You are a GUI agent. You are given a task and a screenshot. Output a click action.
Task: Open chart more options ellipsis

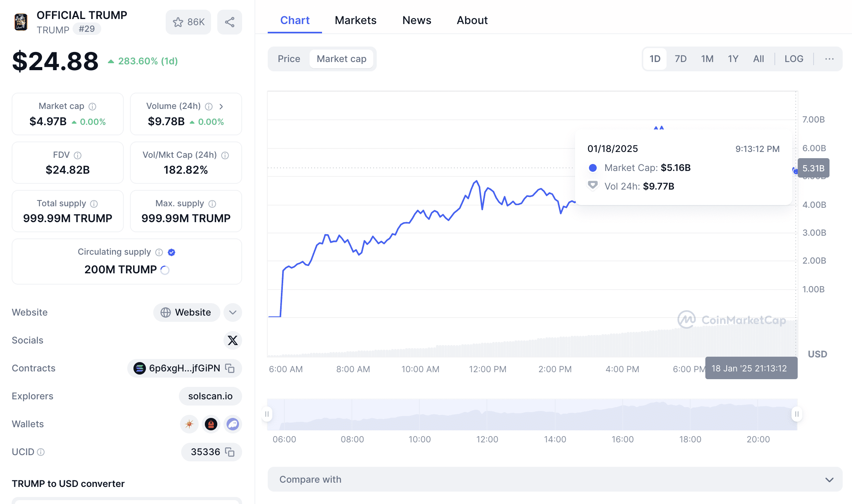(x=829, y=59)
